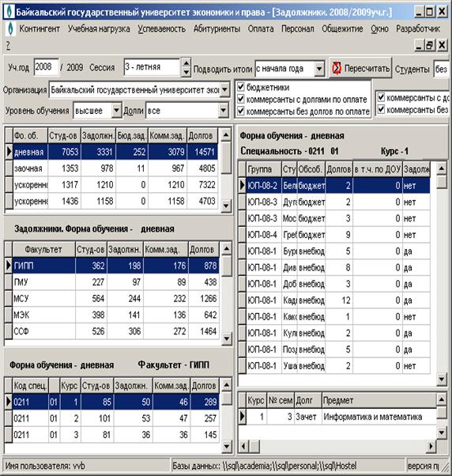The height and width of the screenshot is (476, 452).
Task: Decrease session with the stepper down arrow
Action: tap(186, 72)
